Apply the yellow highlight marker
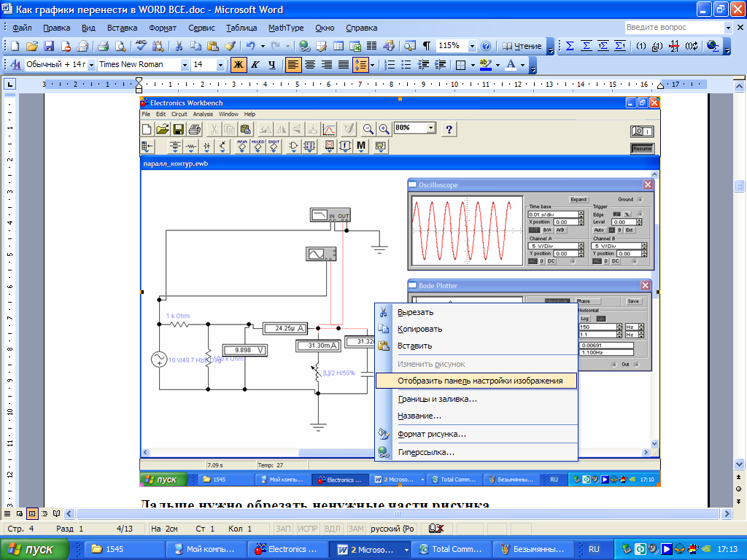The image size is (747, 560). [485, 64]
